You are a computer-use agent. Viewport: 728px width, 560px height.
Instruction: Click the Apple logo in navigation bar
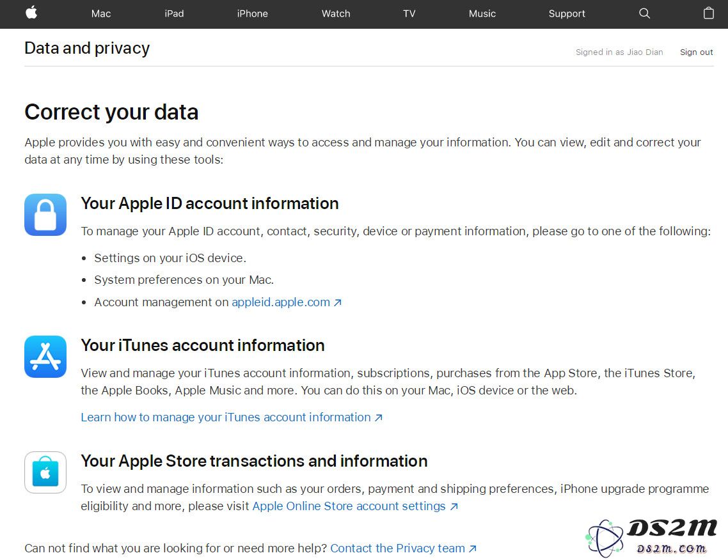coord(31,13)
